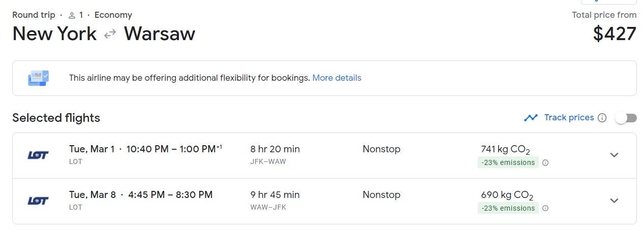Select the 4:45 PM – 8:30 PM return row
644x233 pixels.
pos(170,195)
